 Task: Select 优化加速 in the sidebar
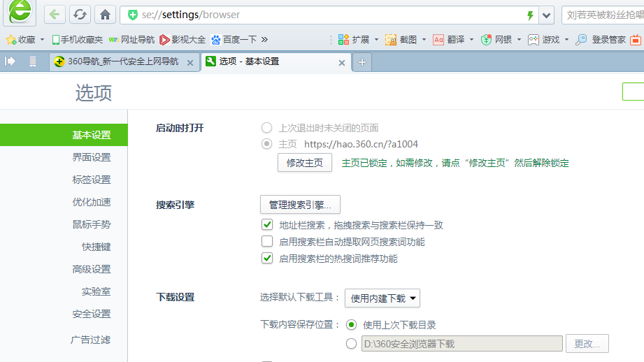(x=92, y=202)
